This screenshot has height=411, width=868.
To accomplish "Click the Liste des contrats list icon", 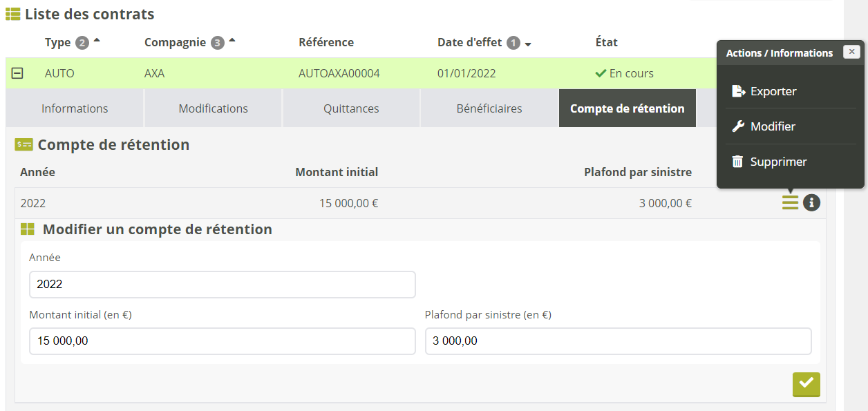I will coord(12,14).
